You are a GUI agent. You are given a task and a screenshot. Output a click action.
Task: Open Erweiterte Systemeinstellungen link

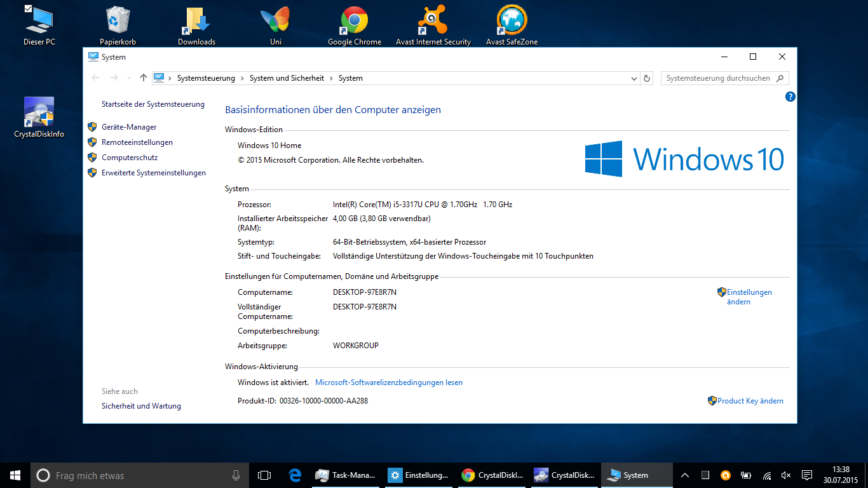pyautogui.click(x=154, y=173)
